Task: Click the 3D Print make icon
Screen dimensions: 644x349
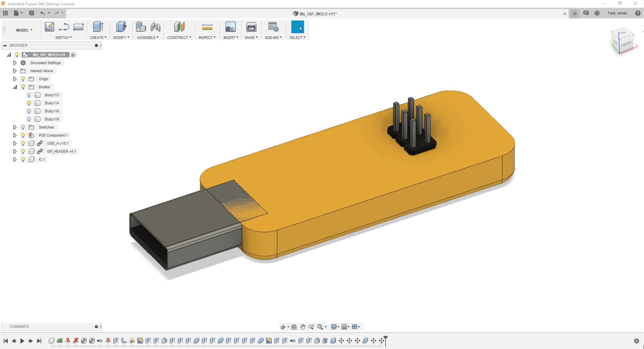Action: click(x=251, y=27)
